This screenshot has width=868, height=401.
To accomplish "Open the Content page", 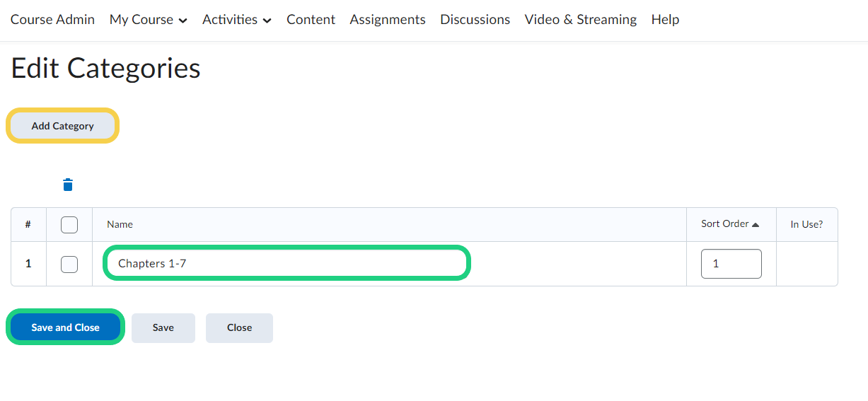I will [x=311, y=20].
